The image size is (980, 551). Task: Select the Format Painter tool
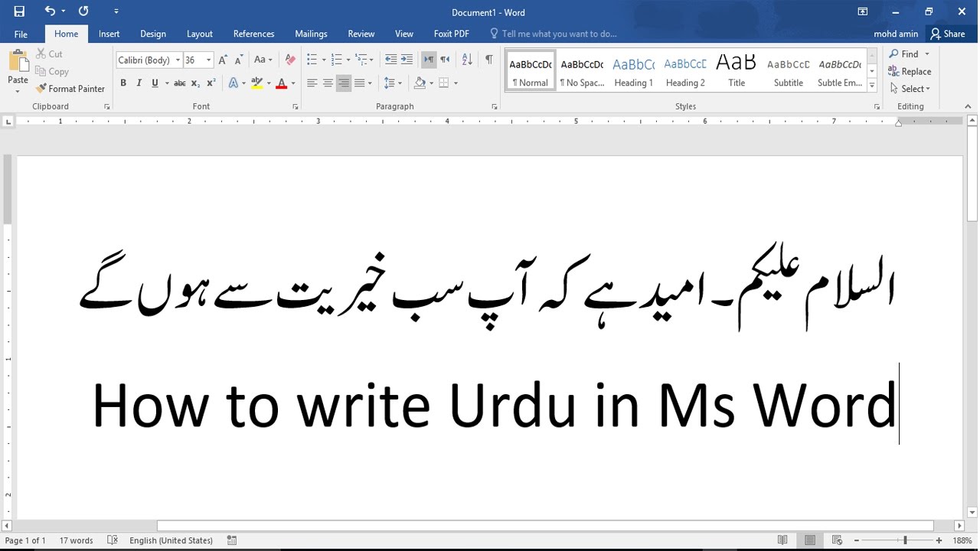click(x=70, y=88)
